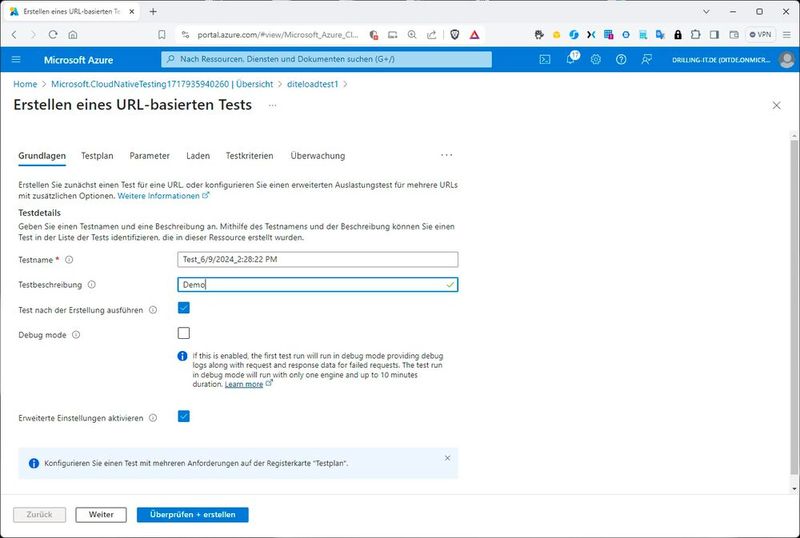
Task: Open Azure portal settings gear
Action: 595,60
